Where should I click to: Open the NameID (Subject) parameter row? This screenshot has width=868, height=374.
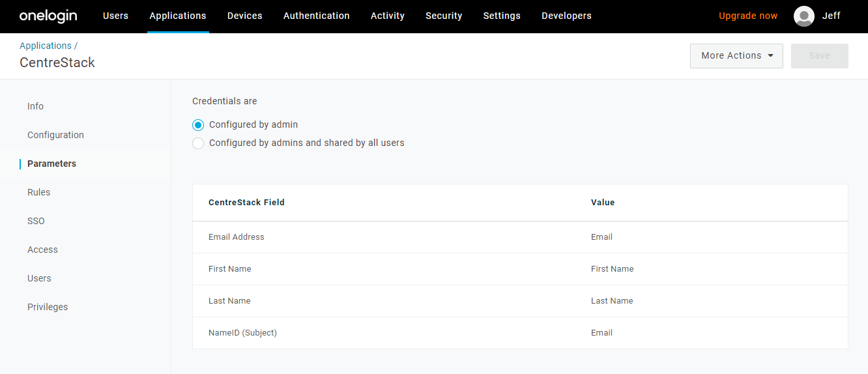520,333
